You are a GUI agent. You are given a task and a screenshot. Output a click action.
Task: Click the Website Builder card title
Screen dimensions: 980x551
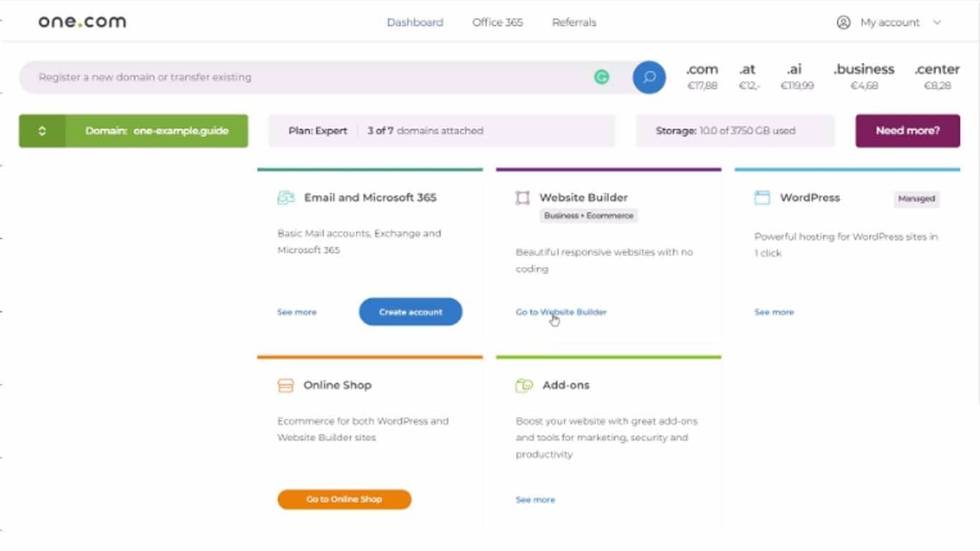pyautogui.click(x=583, y=197)
